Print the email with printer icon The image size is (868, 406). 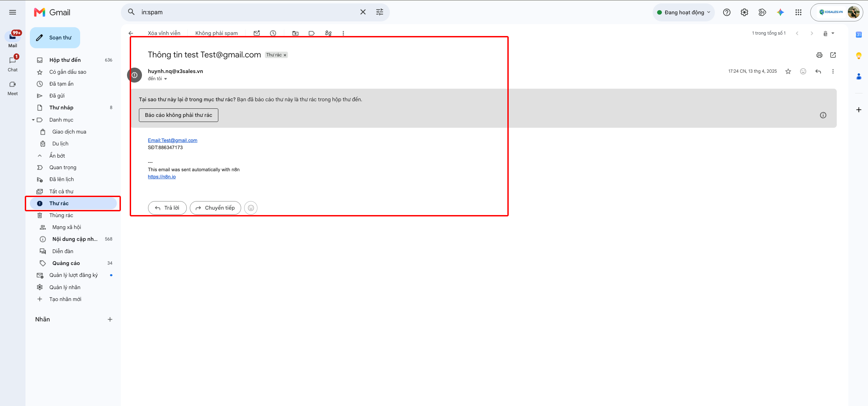[819, 55]
